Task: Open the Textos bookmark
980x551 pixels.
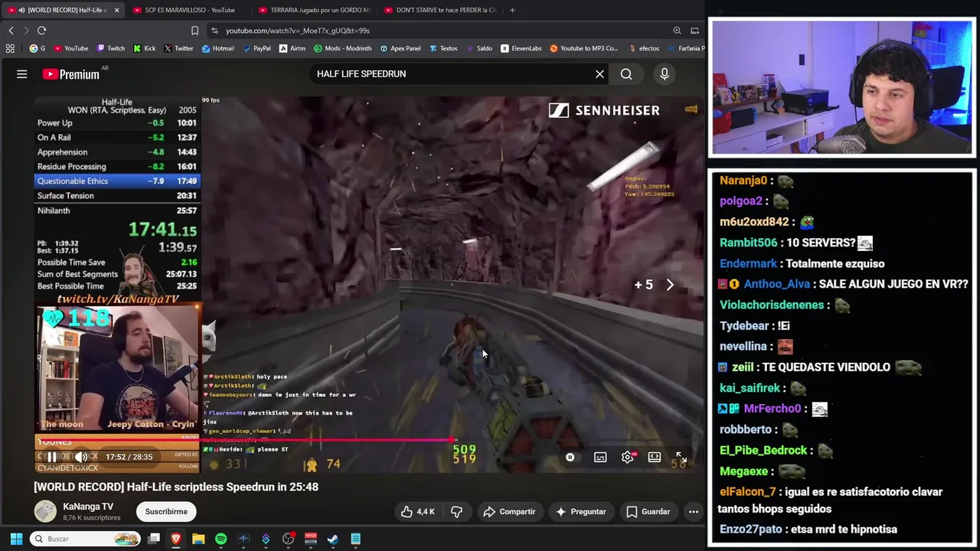Action: pos(443,48)
